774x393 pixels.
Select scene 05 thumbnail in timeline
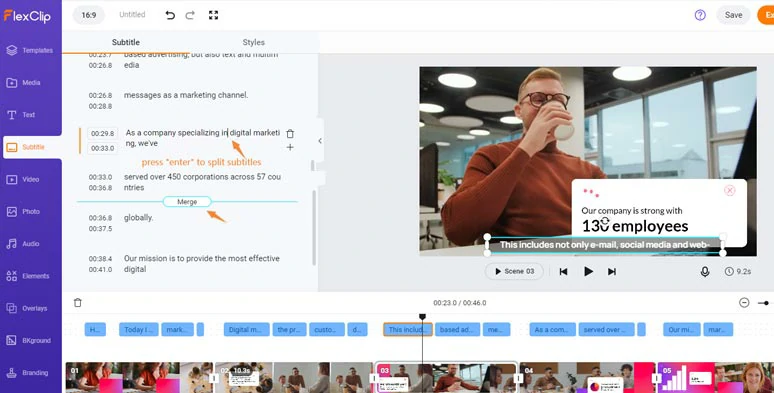pyautogui.click(x=716, y=377)
